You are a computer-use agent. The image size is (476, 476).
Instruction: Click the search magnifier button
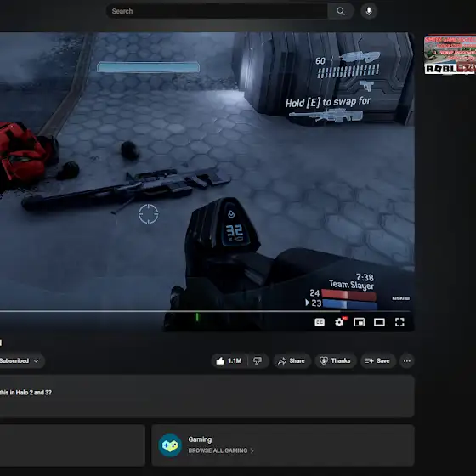[x=341, y=11]
